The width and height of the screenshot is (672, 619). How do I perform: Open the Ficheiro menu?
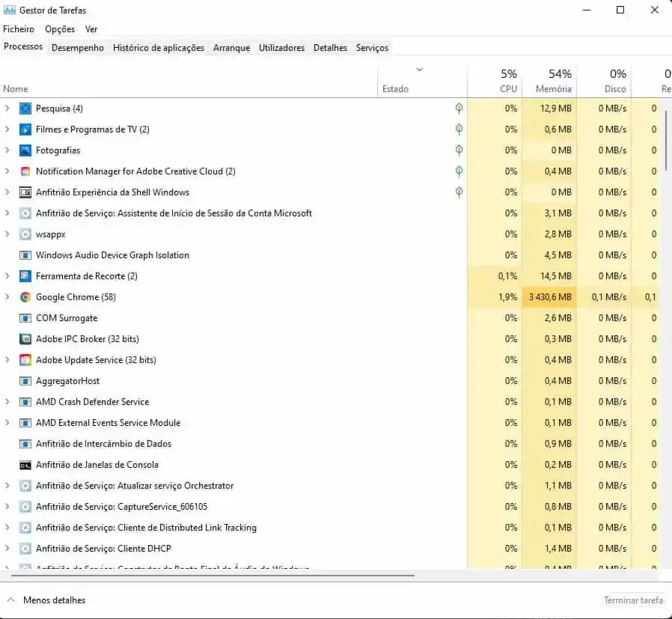click(19, 29)
